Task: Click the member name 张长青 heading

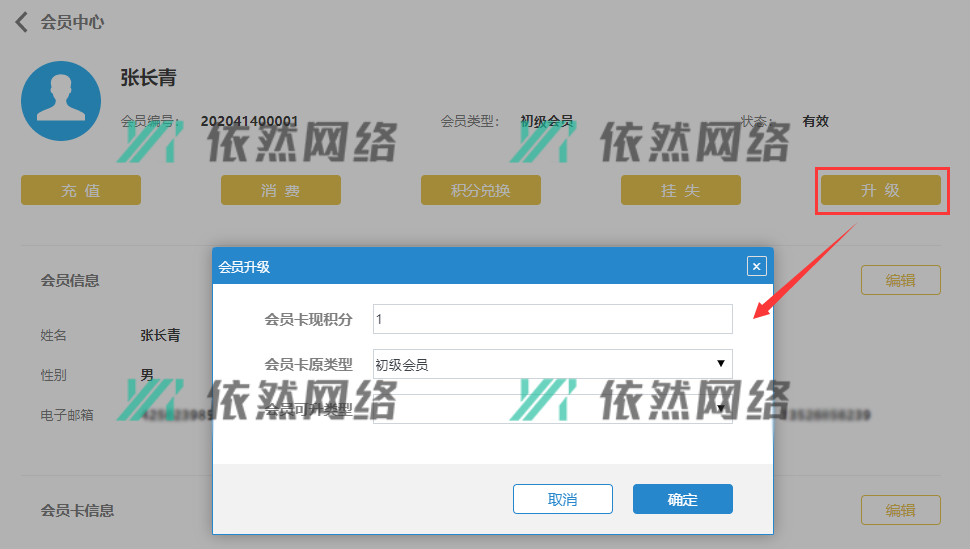Action: [x=148, y=78]
